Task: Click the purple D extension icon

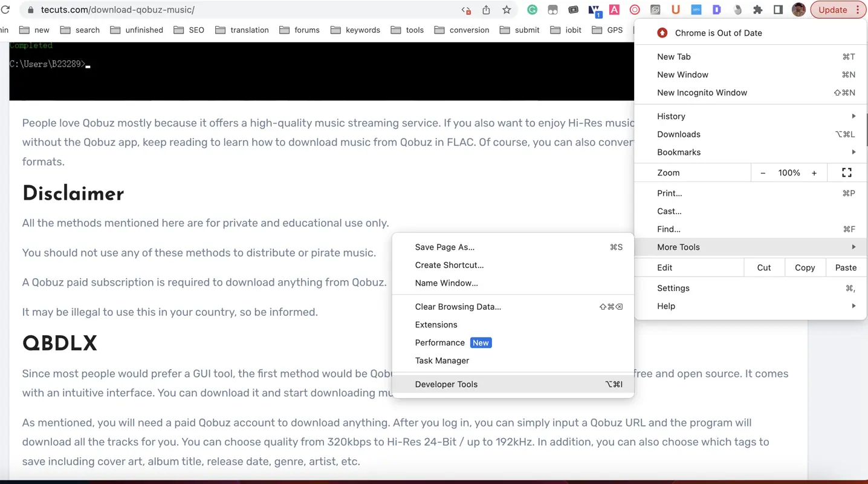Action: click(x=717, y=10)
